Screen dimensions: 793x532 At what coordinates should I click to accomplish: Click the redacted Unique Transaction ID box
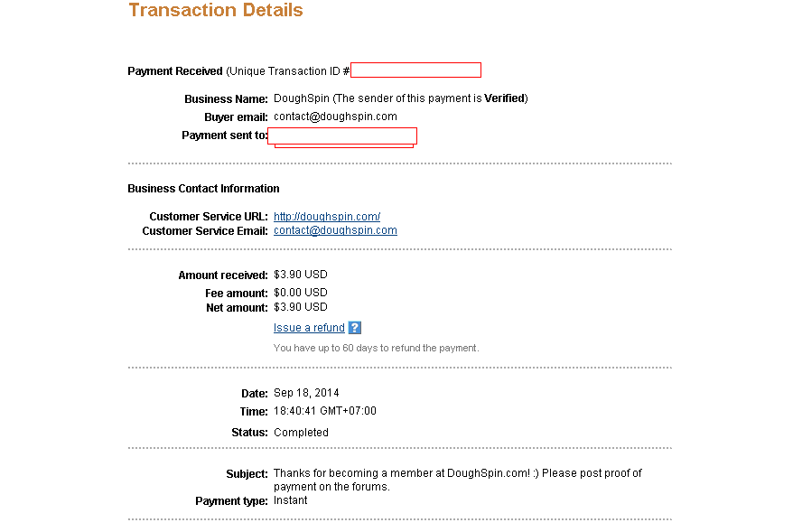pos(415,70)
